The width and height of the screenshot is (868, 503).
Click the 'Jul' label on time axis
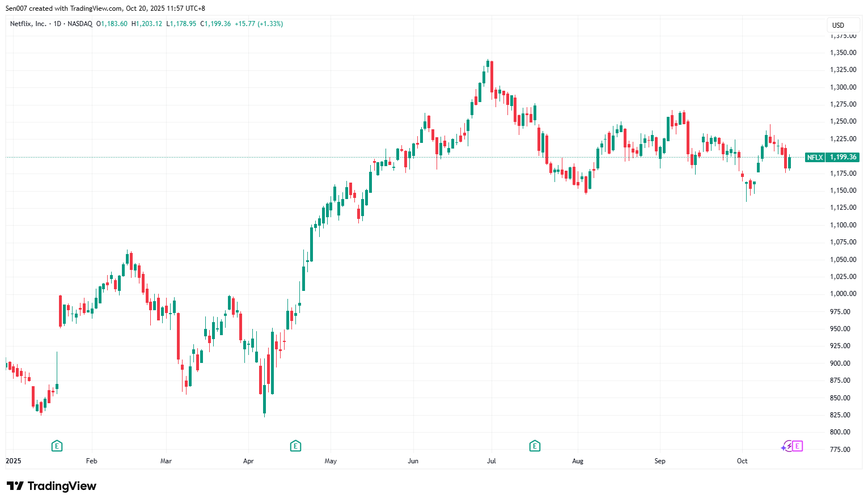(492, 461)
